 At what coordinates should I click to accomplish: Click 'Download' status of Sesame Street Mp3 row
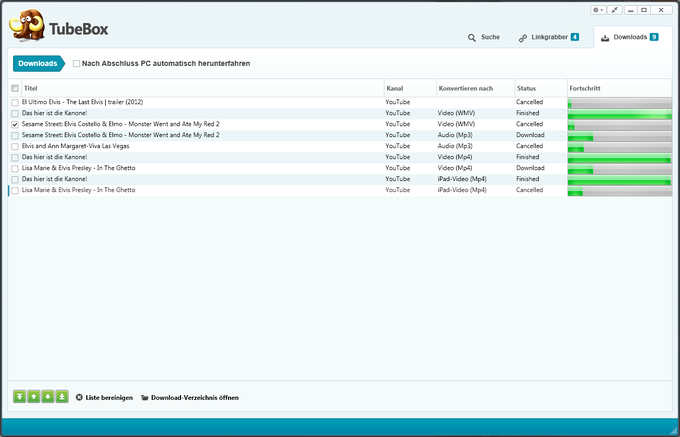coord(530,135)
